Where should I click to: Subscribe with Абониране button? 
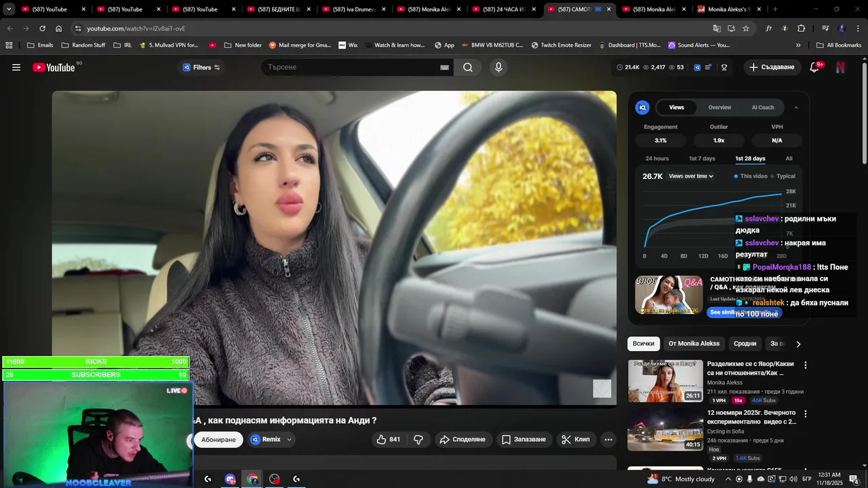(x=218, y=440)
